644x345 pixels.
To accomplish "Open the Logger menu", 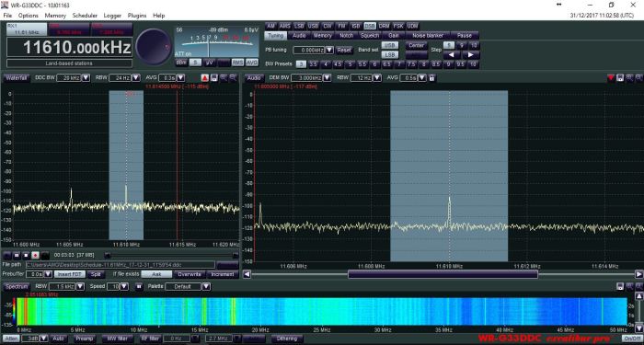I will pos(112,16).
